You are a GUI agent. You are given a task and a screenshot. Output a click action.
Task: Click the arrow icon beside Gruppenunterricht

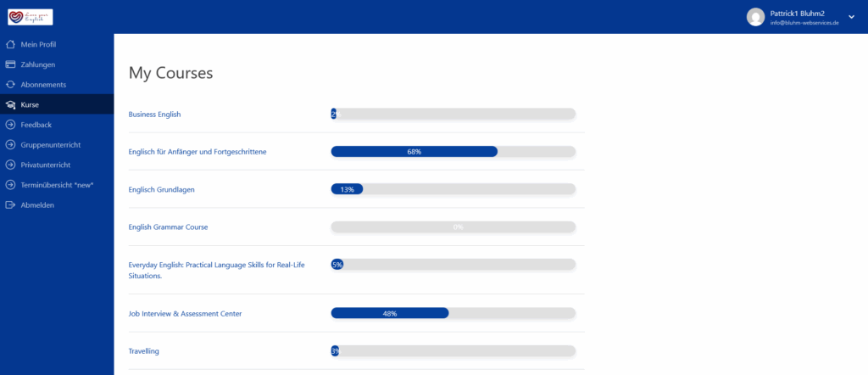click(x=10, y=145)
